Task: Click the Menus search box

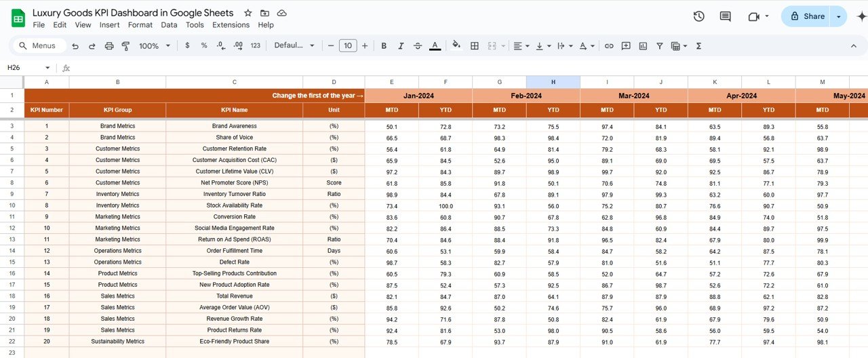Action: pos(39,45)
